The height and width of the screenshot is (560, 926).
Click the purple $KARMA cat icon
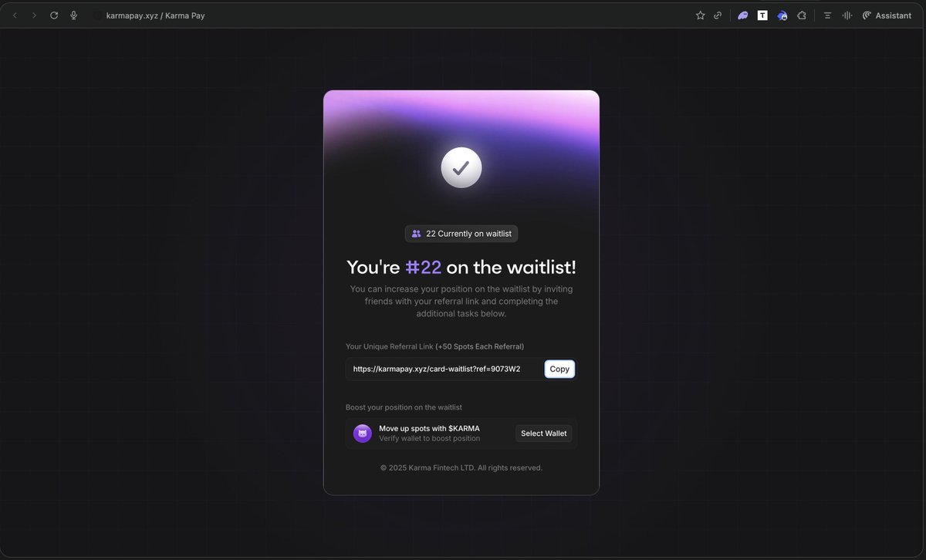[x=362, y=433]
